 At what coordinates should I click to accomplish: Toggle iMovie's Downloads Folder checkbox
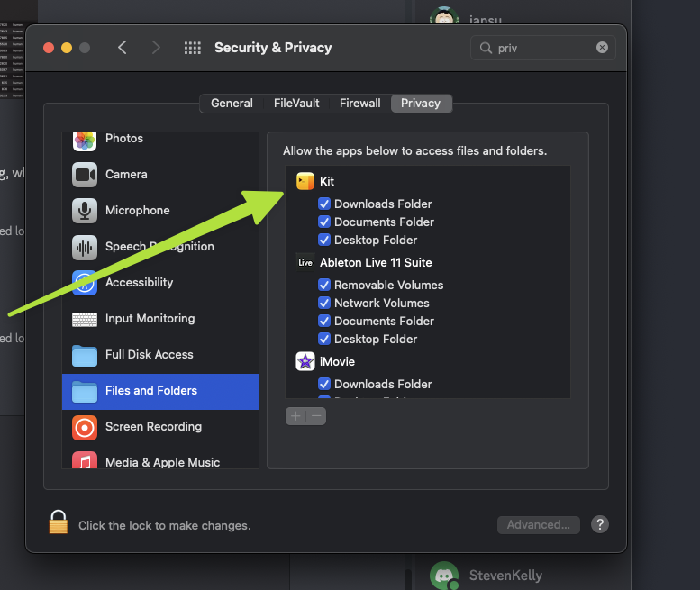coord(324,384)
